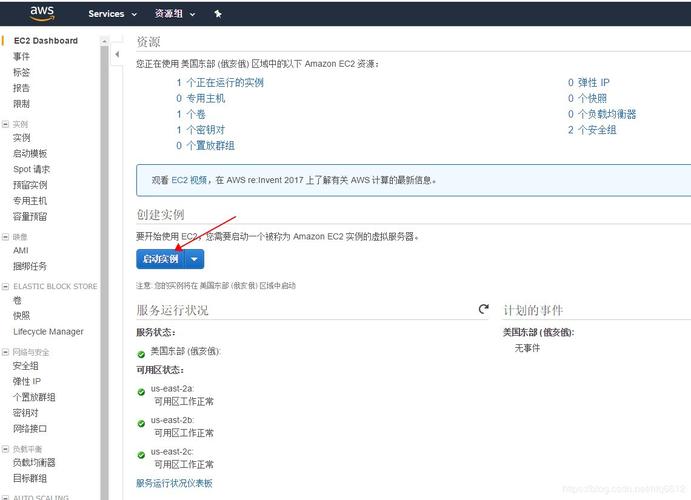Viewport: 691px width, 500px height.
Task: Open 个置放群组 in the sidebar
Action: tap(34, 397)
